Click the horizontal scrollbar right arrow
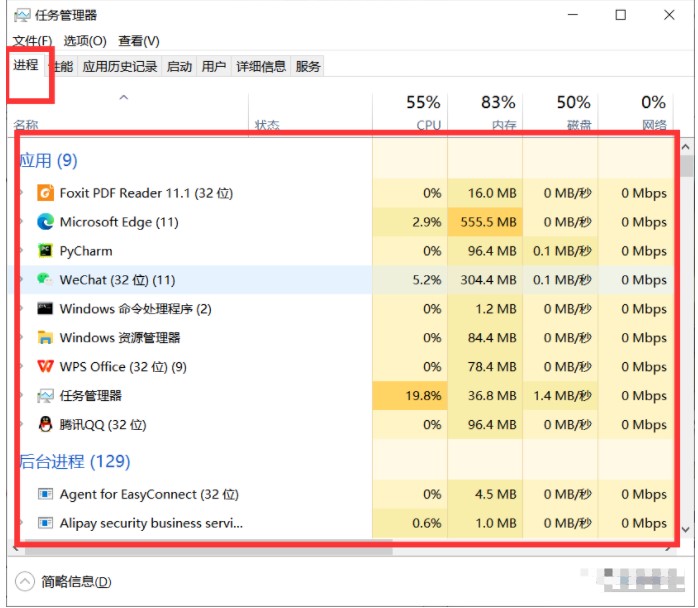Screen dimensions: 698x608 669,550
